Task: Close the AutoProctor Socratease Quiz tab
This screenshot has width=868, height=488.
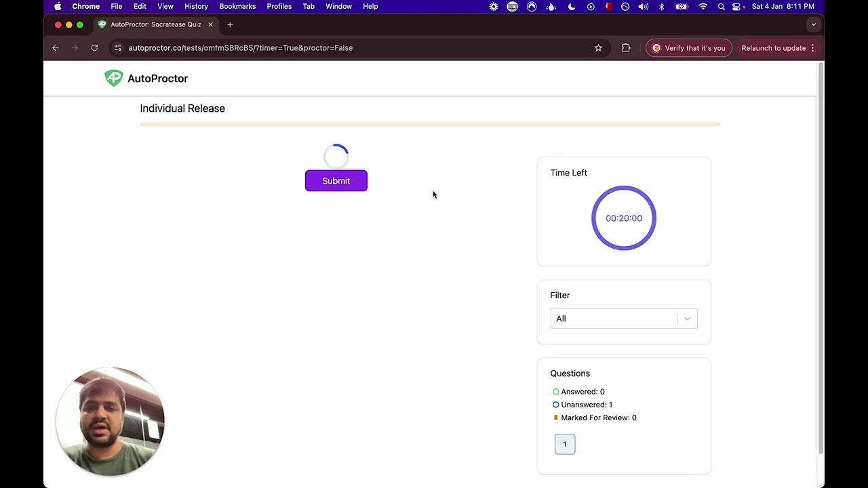Action: pos(210,24)
